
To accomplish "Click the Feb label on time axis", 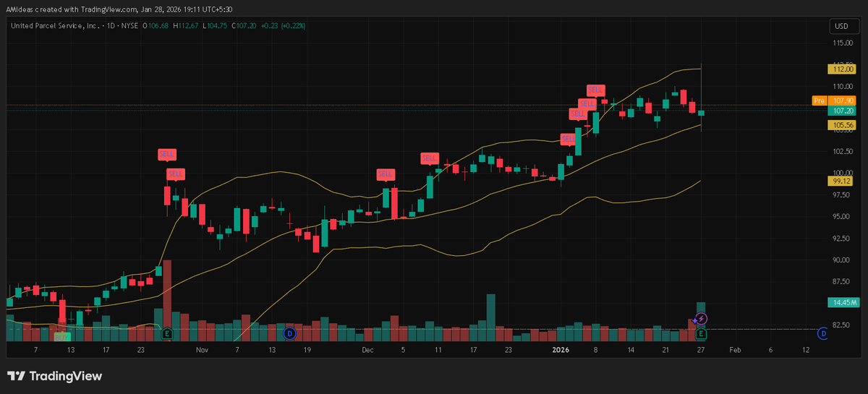I will point(735,349).
